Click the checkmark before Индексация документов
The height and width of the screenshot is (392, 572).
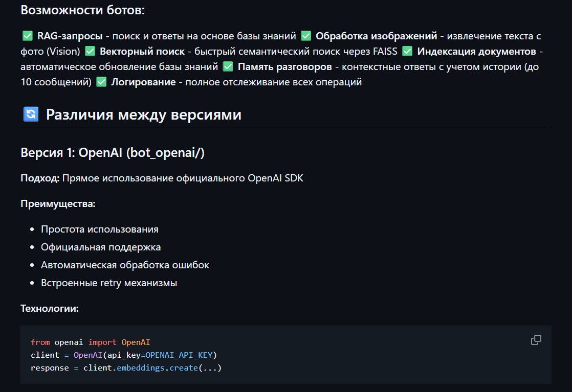click(x=407, y=52)
